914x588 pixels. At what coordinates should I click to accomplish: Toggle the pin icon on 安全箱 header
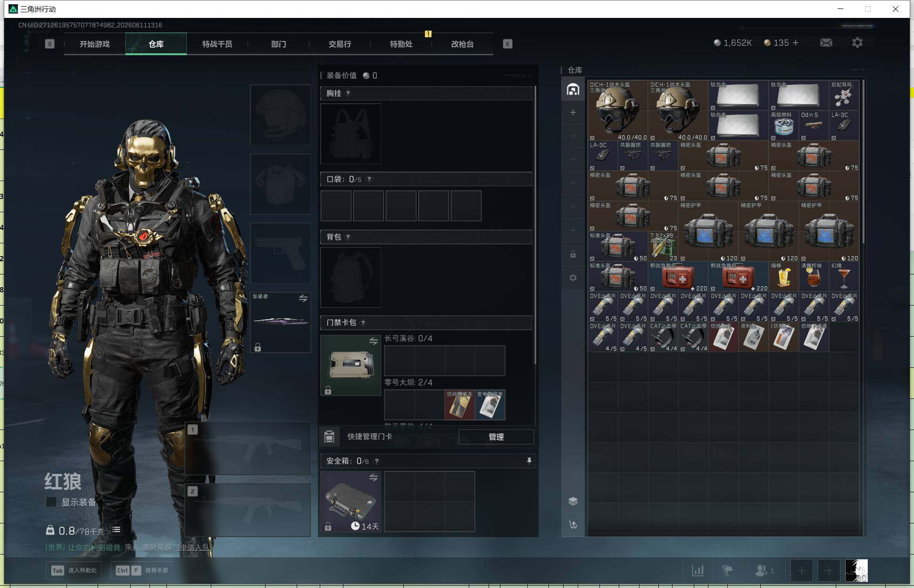529,461
